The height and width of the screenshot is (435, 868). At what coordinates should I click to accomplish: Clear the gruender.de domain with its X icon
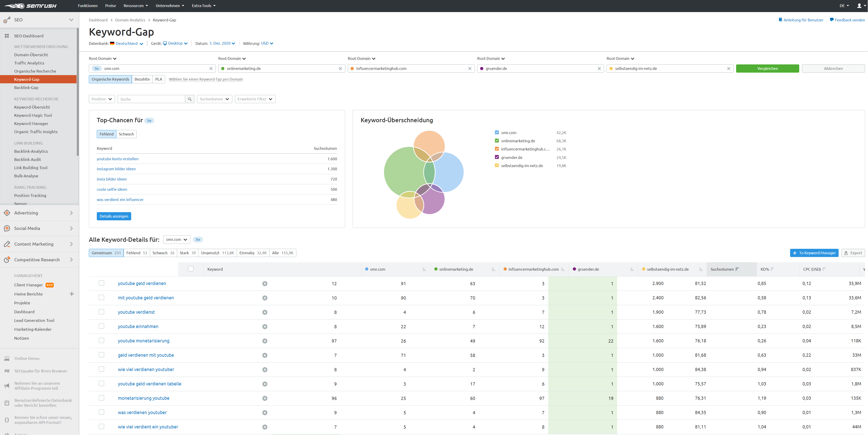pos(599,69)
